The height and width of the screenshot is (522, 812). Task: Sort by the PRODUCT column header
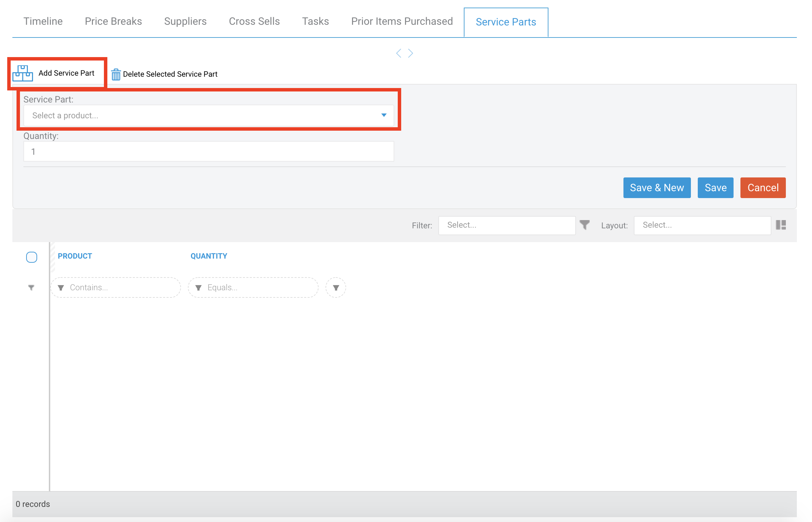pyautogui.click(x=75, y=256)
